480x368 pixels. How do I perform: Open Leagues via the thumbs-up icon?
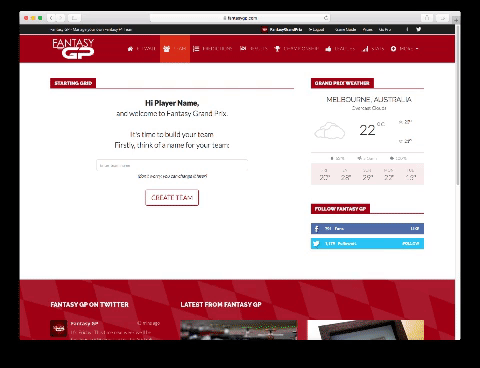(x=340, y=49)
